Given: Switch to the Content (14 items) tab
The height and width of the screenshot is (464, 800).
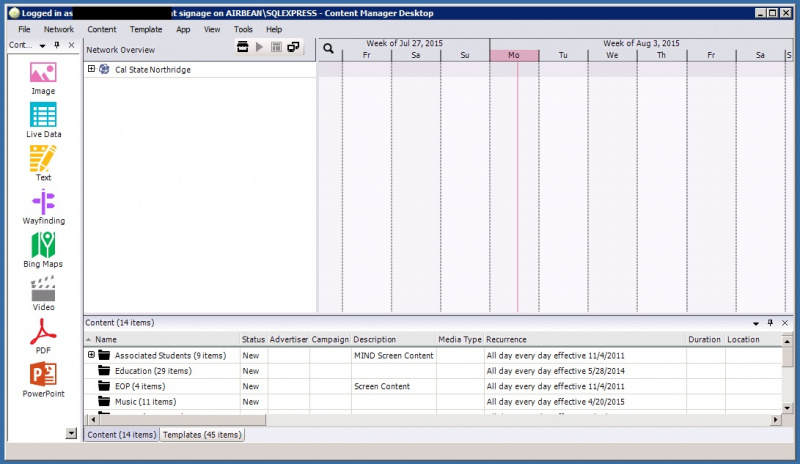Looking at the screenshot, I should pos(121,434).
